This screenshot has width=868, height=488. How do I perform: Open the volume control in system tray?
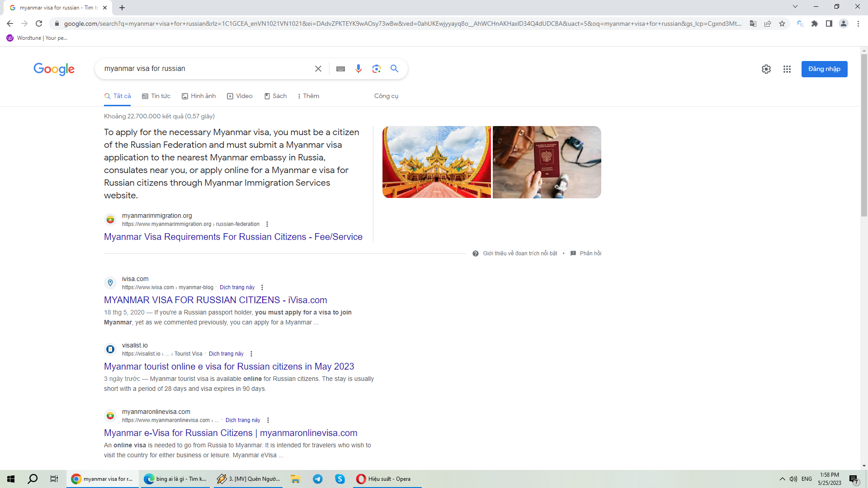click(793, 479)
